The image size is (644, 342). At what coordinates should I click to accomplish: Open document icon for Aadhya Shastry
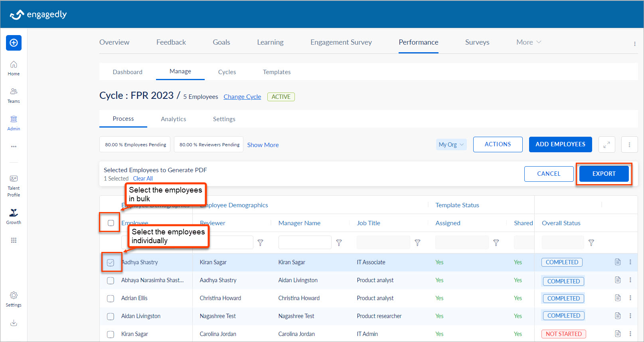point(618,262)
